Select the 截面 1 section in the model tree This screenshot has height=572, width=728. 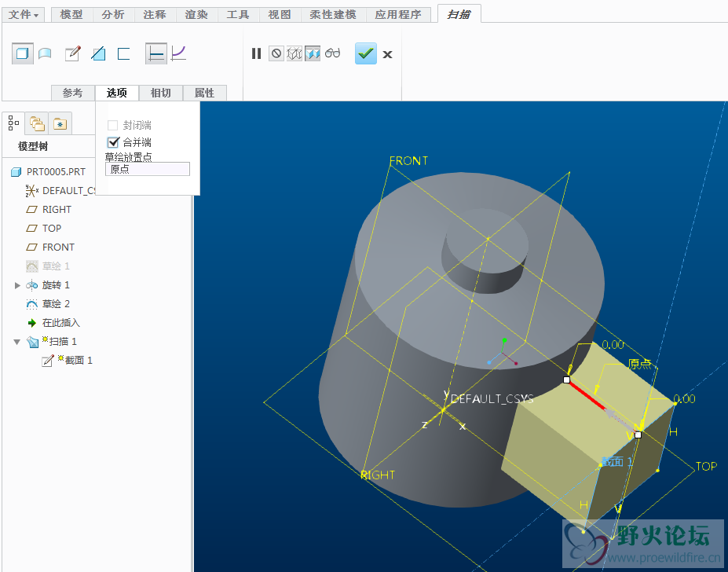(x=68, y=361)
